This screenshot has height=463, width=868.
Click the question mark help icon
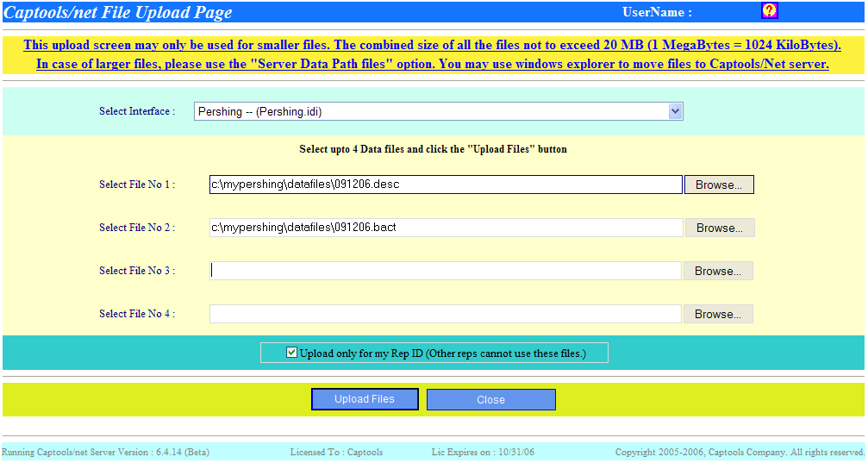point(770,11)
